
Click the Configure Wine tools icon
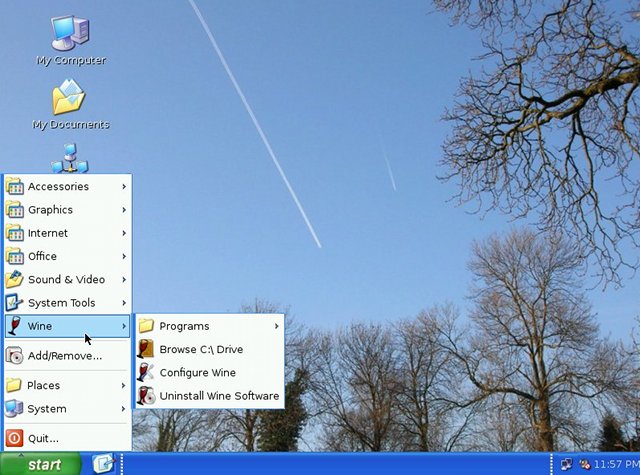[x=146, y=373]
